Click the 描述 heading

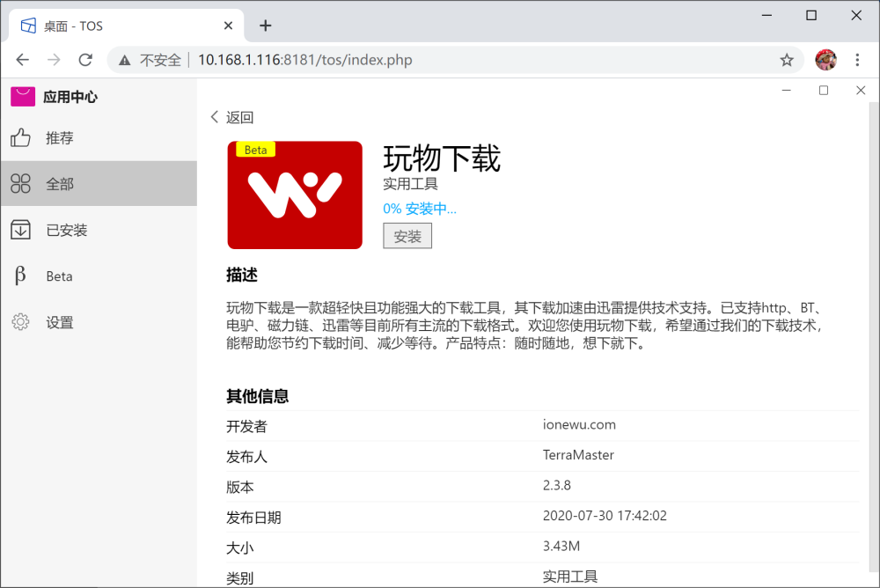coord(242,275)
